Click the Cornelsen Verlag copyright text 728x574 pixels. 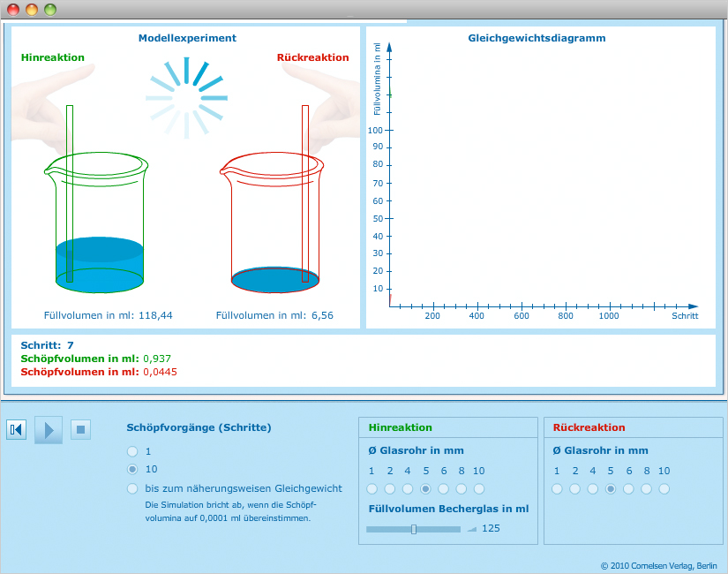point(658,565)
